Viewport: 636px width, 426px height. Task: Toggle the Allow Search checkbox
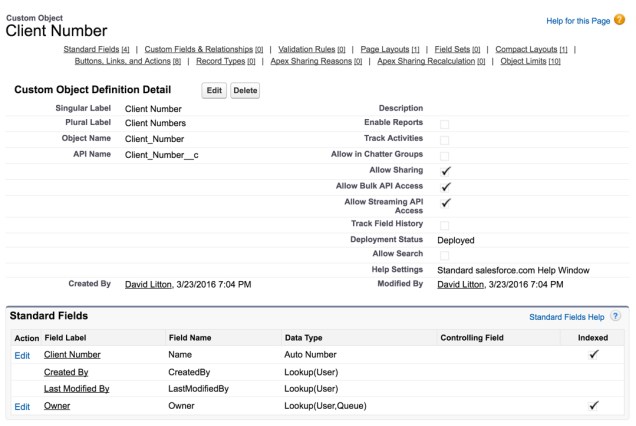[x=445, y=256]
